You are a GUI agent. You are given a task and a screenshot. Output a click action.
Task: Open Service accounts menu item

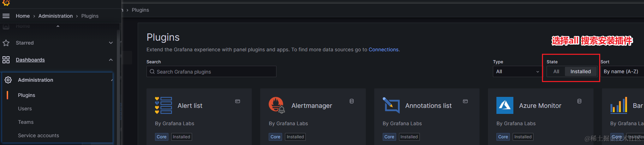(x=38, y=135)
